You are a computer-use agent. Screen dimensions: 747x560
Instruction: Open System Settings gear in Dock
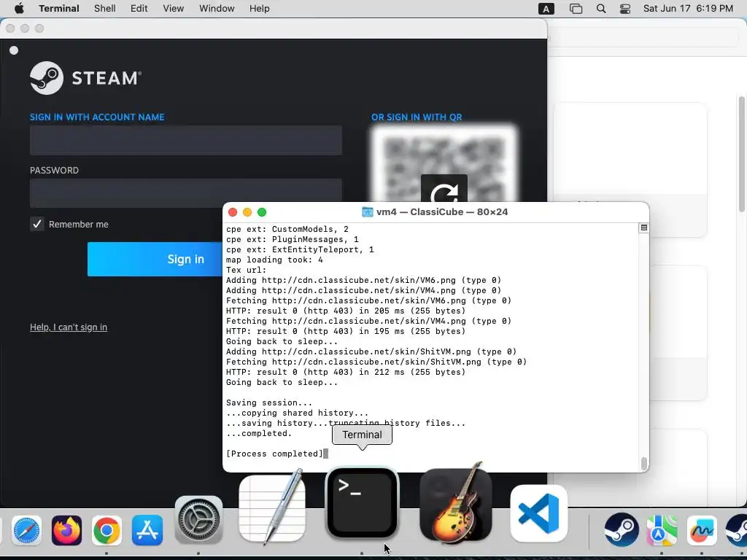pyautogui.click(x=198, y=520)
